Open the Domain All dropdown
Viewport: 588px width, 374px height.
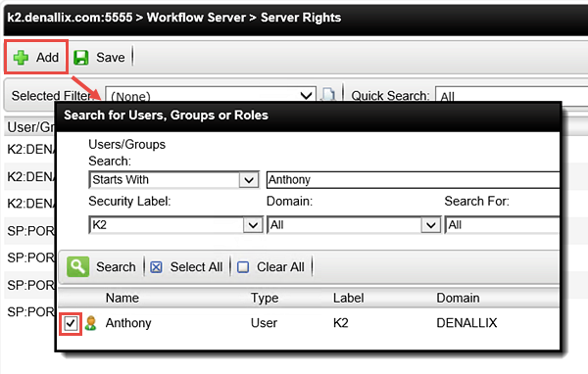tap(354, 225)
